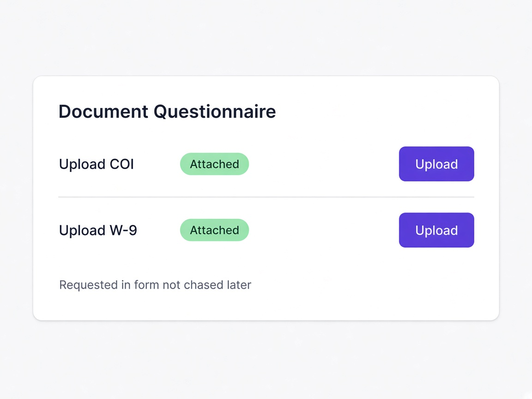Image resolution: width=532 pixels, height=399 pixels.
Task: Click the Upload W-9 label text
Action: click(98, 230)
